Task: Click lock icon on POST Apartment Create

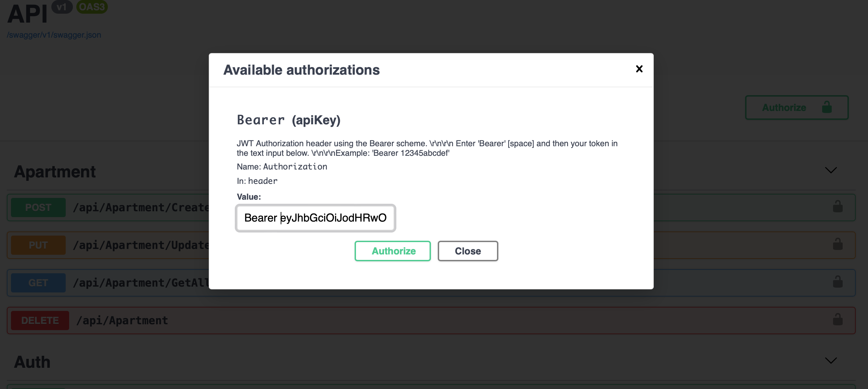Action: coord(838,206)
